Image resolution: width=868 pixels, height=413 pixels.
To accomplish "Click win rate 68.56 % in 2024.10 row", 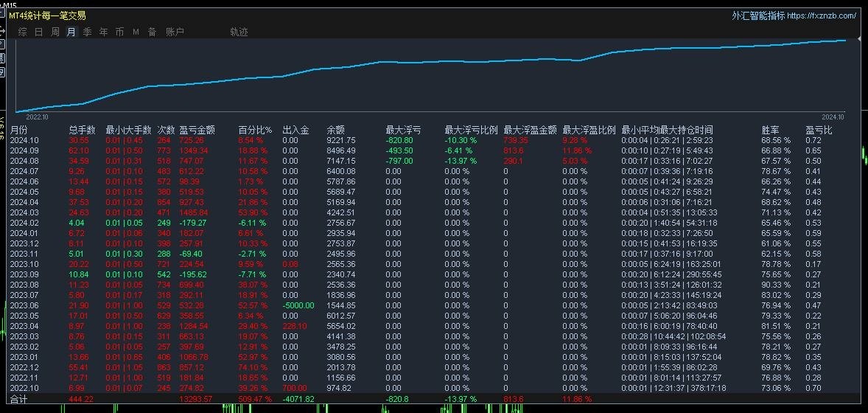I will [776, 140].
